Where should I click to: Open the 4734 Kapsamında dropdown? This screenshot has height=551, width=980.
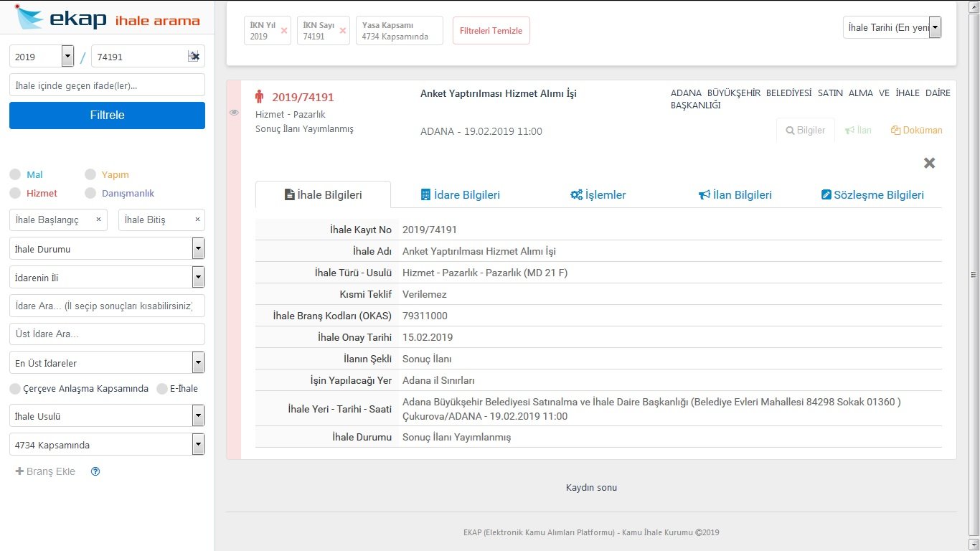107,445
